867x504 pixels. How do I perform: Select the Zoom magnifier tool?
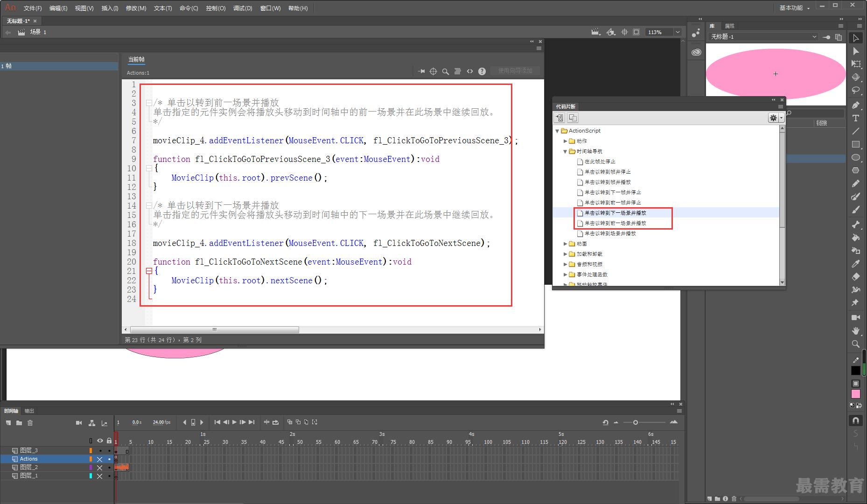point(856,344)
